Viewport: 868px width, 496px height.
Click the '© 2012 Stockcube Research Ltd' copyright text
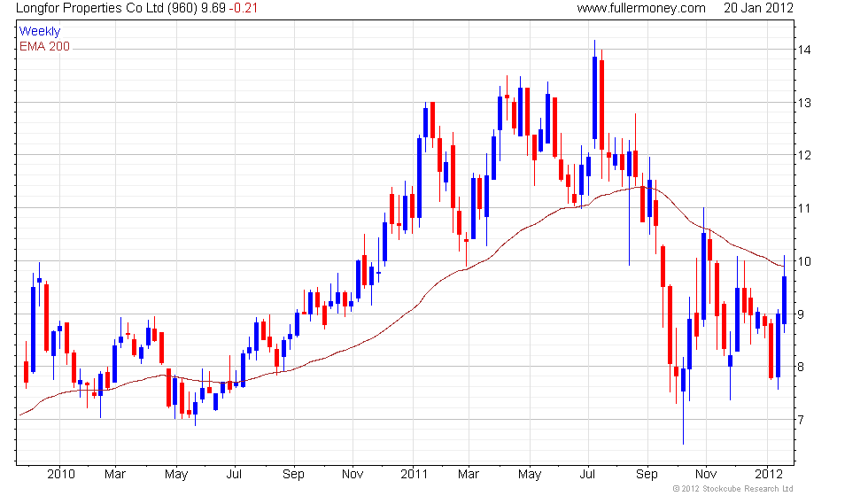pyautogui.click(x=732, y=489)
